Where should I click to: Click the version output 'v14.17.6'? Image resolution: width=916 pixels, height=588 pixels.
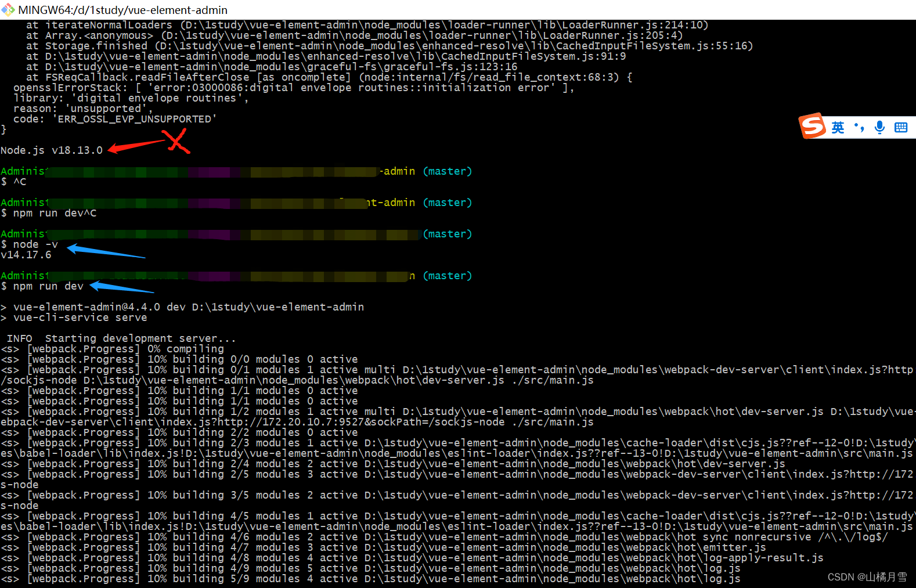26,255
